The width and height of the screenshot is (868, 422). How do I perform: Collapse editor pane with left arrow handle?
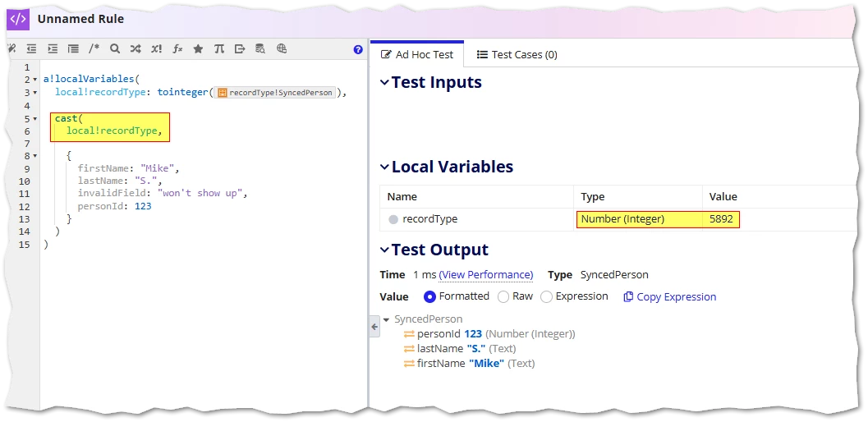(374, 328)
